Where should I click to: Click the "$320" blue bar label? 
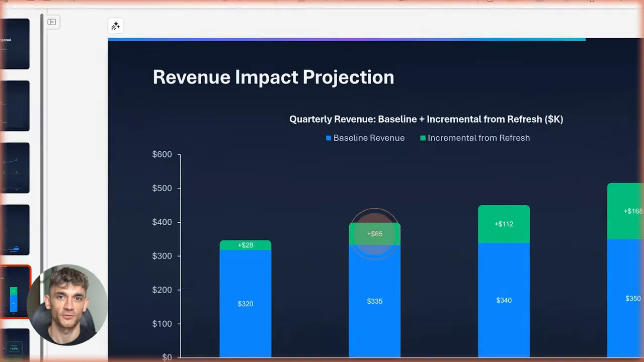coord(246,304)
